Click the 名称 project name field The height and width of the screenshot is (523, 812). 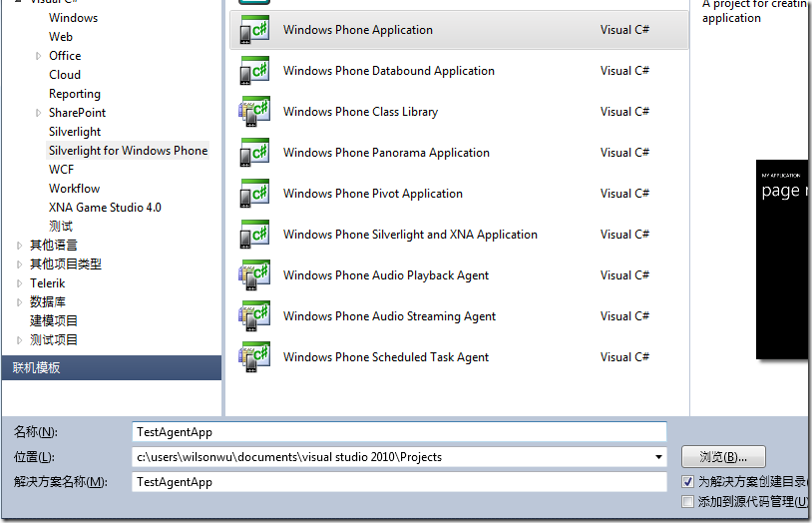tap(399, 432)
